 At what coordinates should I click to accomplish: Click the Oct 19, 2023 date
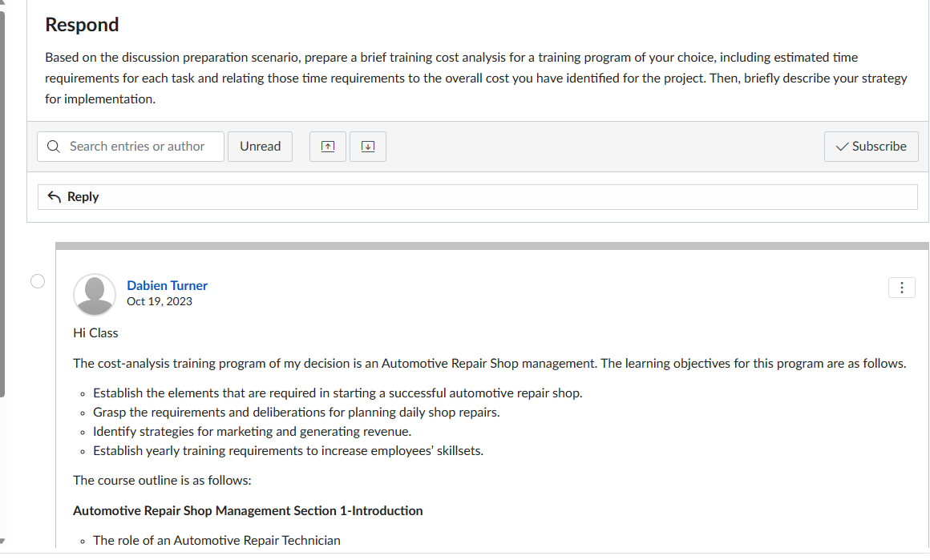[x=160, y=301]
